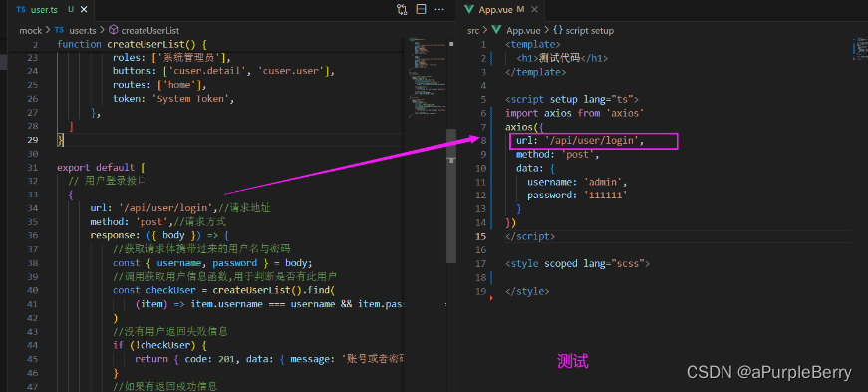Click the text "token: 'System Token',"
The width and height of the screenshot is (868, 392).
tap(173, 99)
